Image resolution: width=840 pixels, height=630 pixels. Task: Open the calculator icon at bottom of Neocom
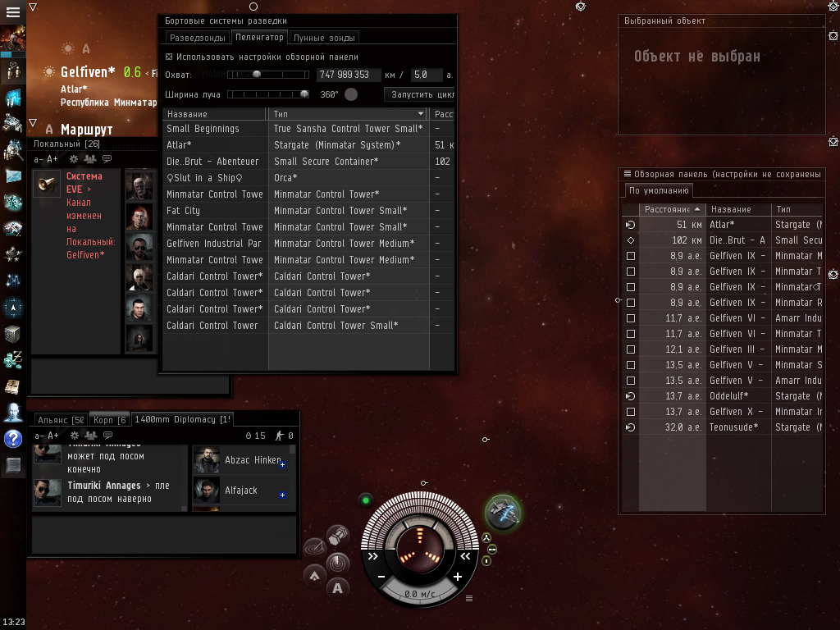click(13, 465)
